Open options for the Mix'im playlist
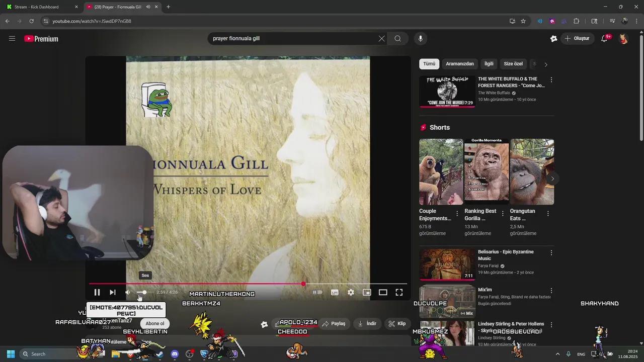644x362 pixels. click(x=551, y=291)
